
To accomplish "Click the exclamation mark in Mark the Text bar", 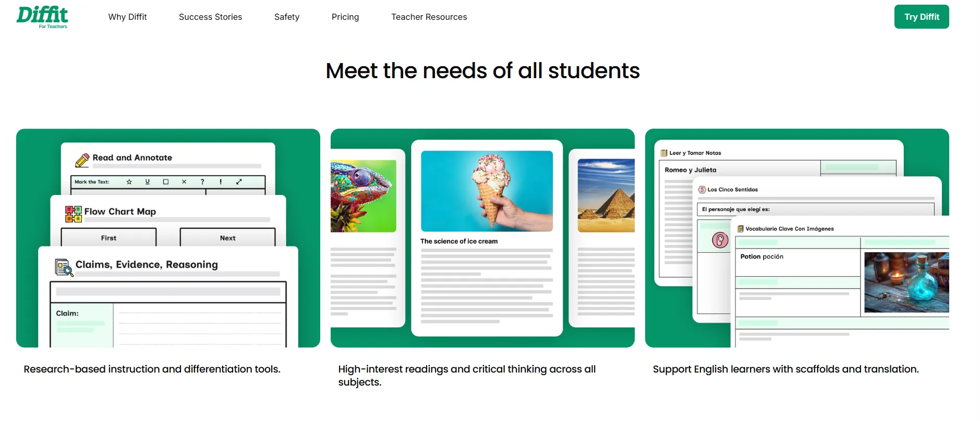I will [221, 182].
